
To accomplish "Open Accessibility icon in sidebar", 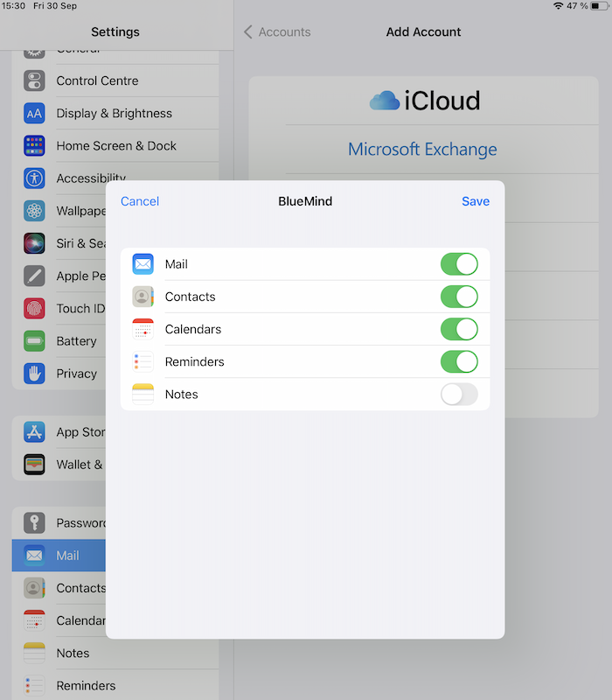I will tap(34, 178).
